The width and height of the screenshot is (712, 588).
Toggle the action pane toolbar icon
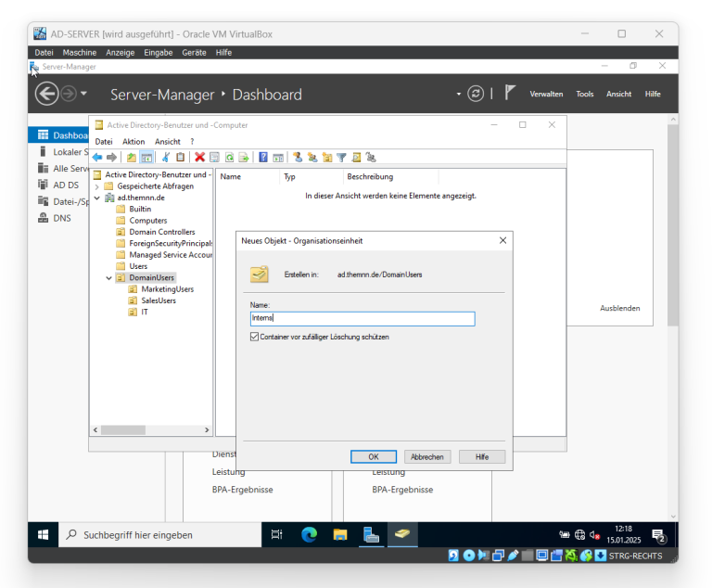[x=278, y=158]
